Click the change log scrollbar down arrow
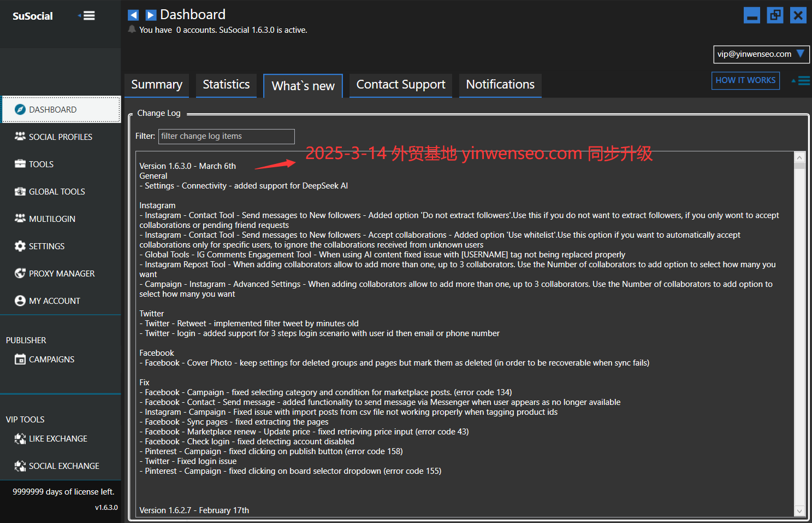 [x=799, y=511]
